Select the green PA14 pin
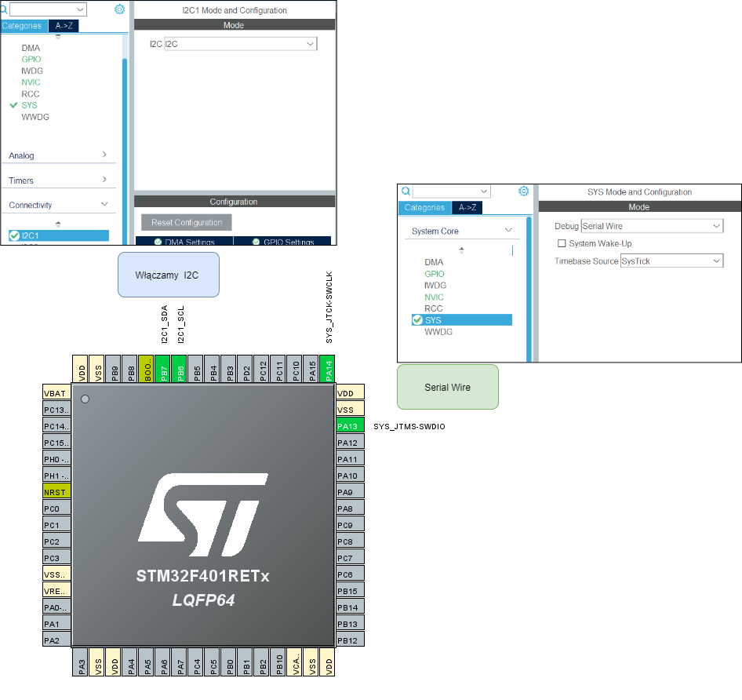 (328, 368)
